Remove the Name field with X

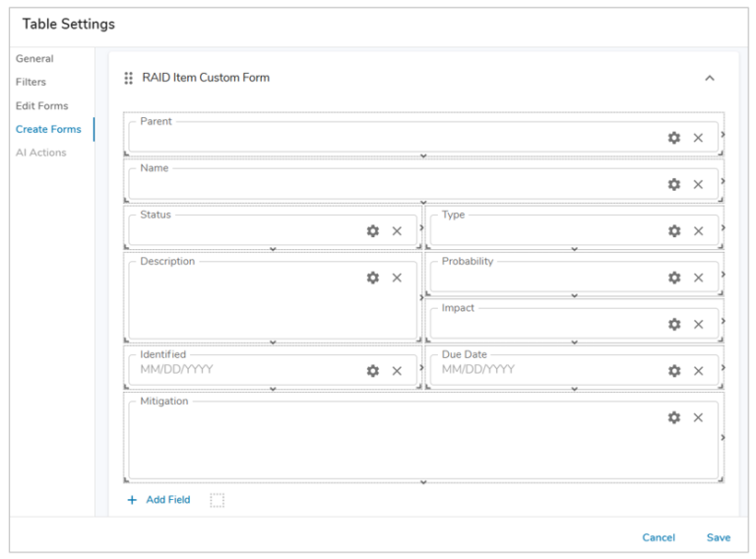[698, 185]
